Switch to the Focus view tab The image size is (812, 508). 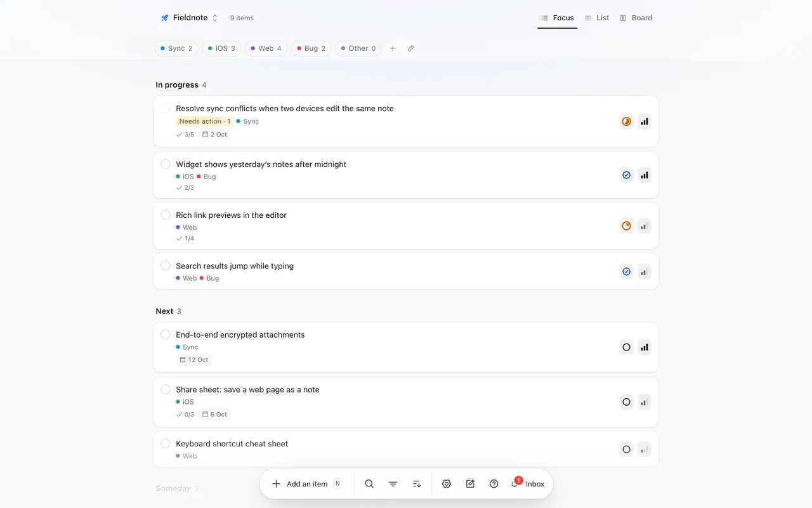click(x=557, y=18)
